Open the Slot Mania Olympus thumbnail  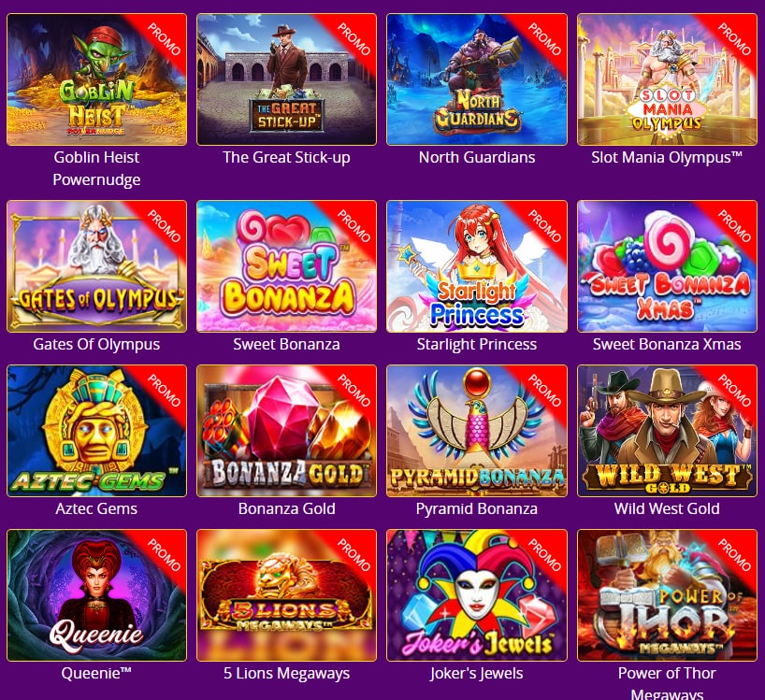(667, 79)
